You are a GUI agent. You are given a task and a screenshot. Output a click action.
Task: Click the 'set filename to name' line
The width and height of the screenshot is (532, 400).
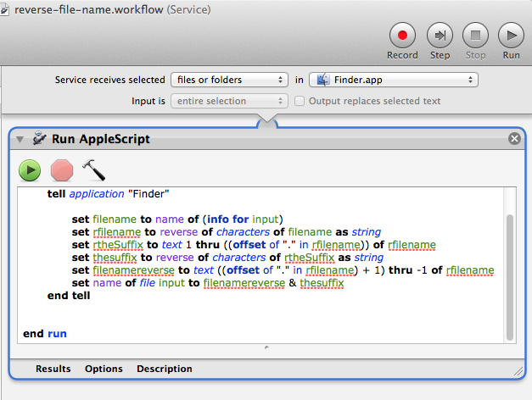coord(177,219)
